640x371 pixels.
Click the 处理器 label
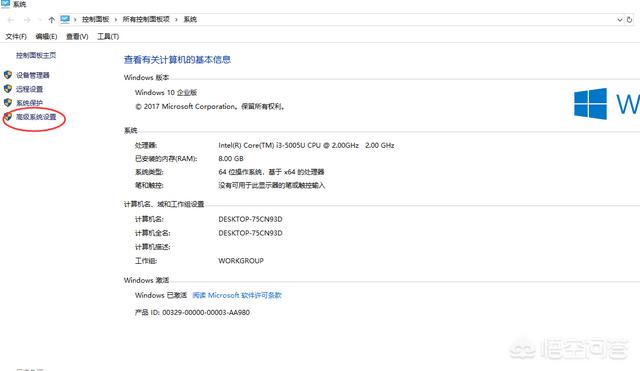[146, 145]
